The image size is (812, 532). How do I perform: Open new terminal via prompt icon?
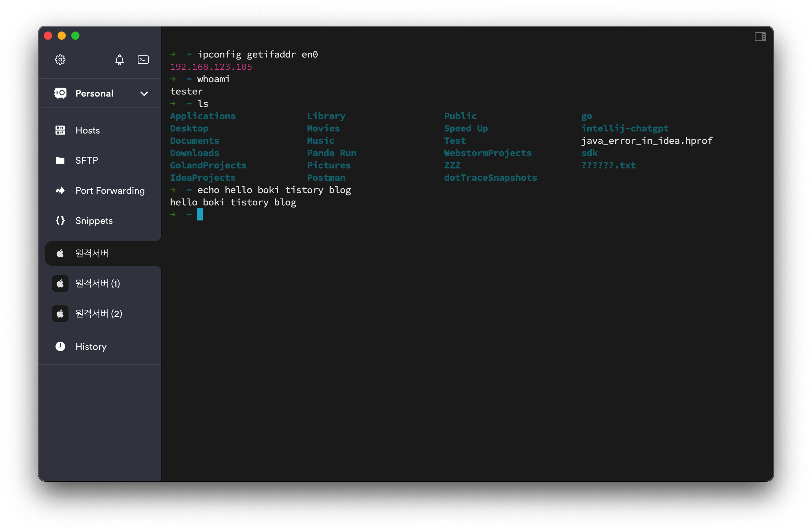(143, 60)
